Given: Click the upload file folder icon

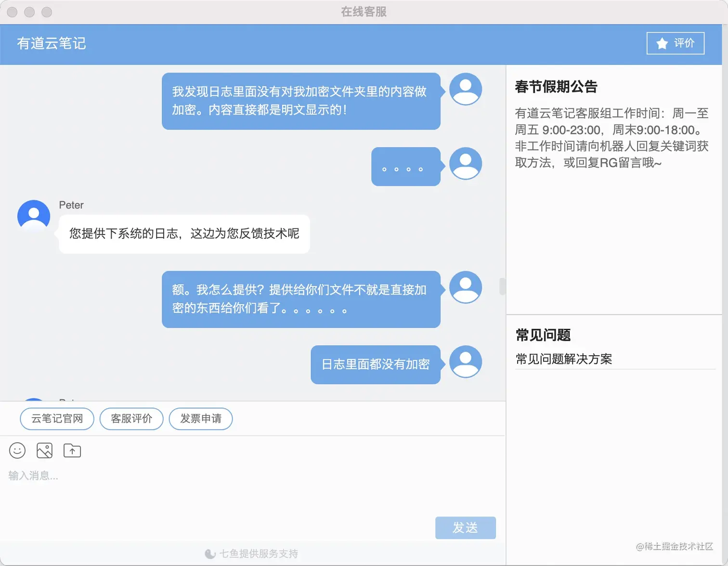Looking at the screenshot, I should point(72,450).
